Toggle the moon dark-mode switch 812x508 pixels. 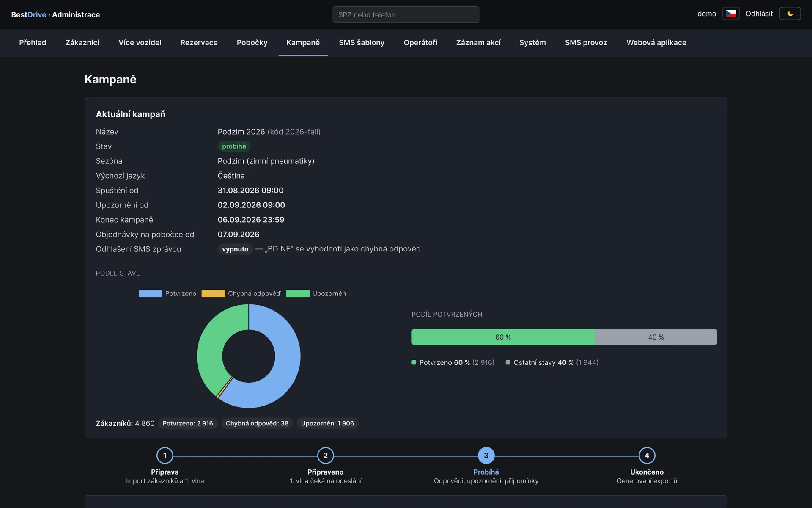point(790,14)
